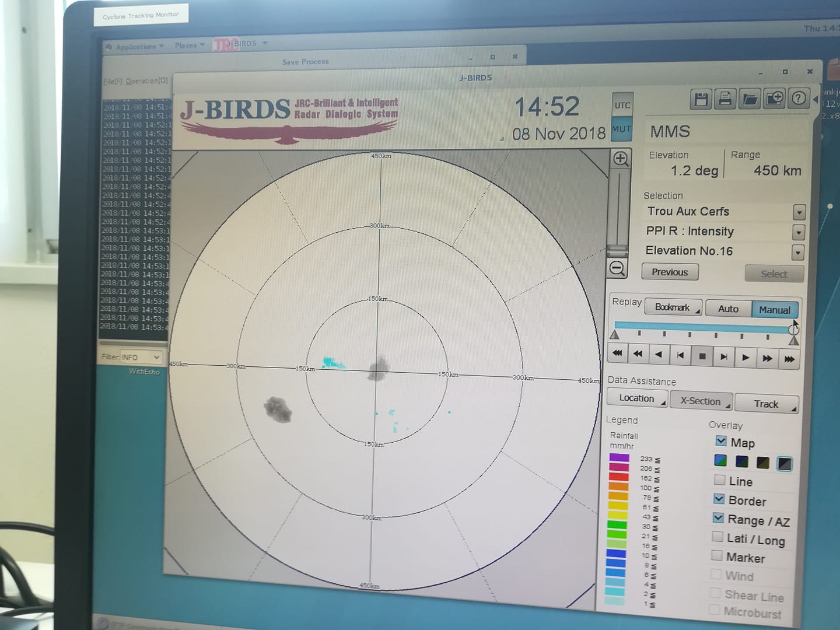This screenshot has width=840, height=630.
Task: Click double-arrow fast rewind replay button
Action: point(638,353)
